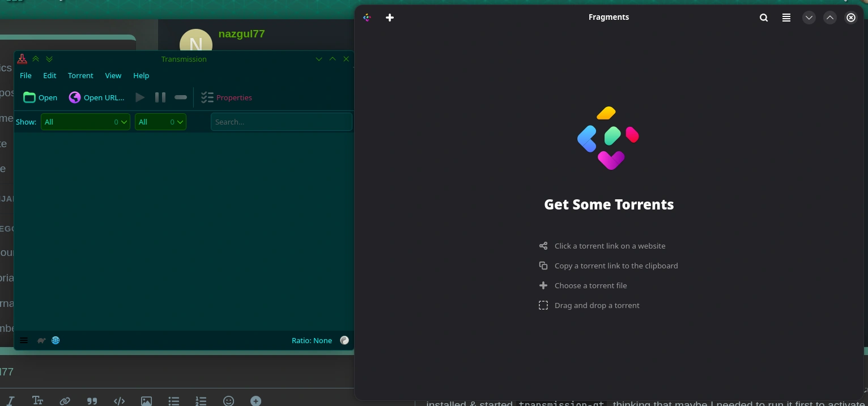Toggle italic in forum editor

pos(11,401)
